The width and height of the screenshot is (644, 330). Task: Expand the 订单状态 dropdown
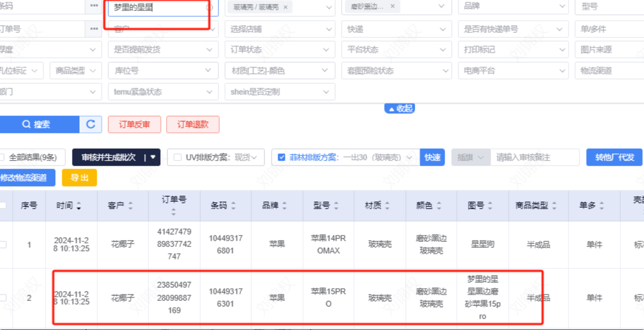pyautogui.click(x=280, y=50)
